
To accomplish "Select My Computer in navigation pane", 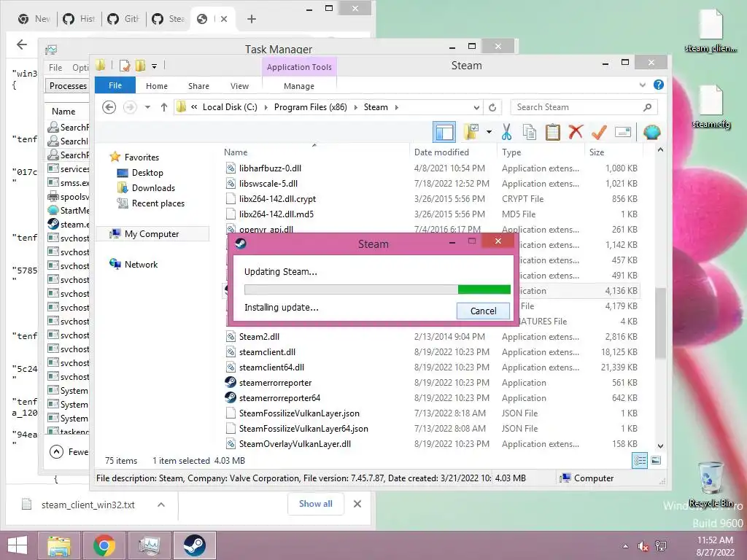I will pos(152,234).
